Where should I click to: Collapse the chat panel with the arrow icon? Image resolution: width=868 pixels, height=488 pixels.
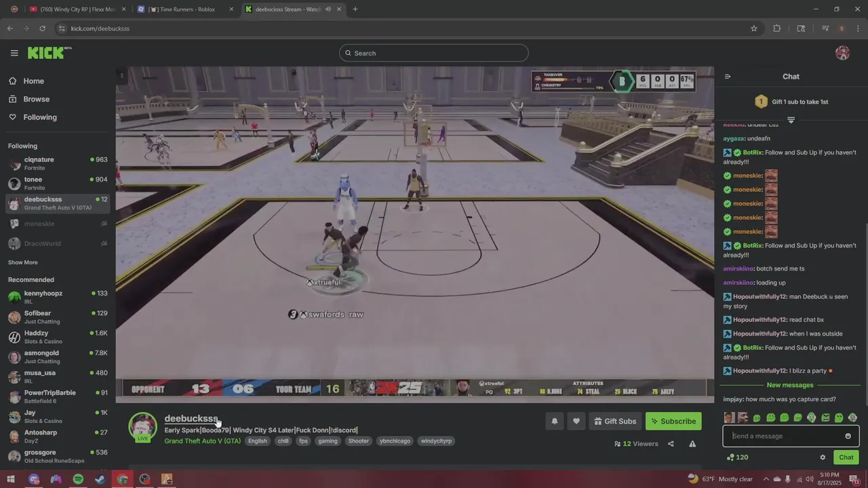pyautogui.click(x=728, y=77)
